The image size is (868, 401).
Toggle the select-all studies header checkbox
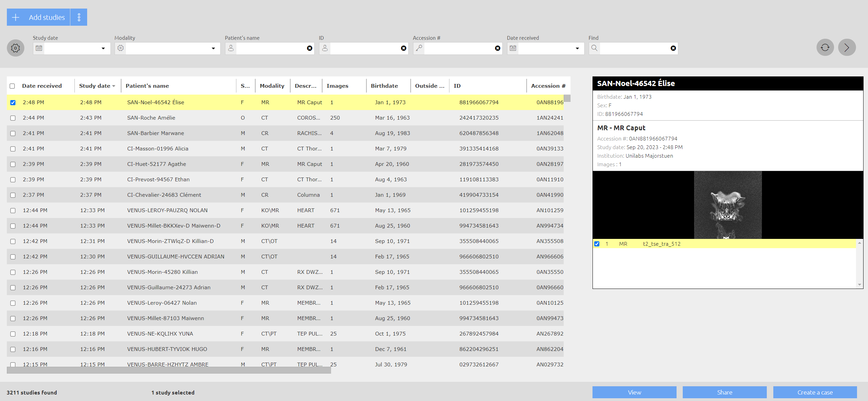(x=12, y=86)
